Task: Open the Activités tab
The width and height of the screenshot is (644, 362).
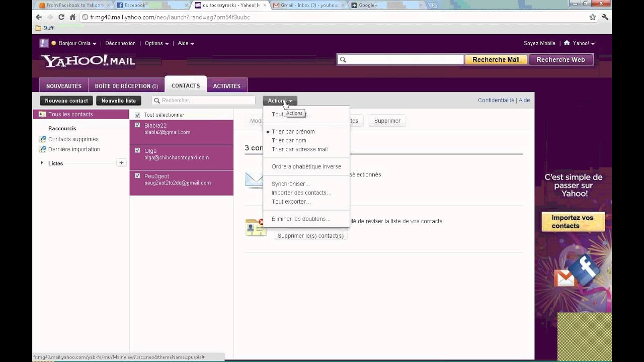Action: [227, 85]
